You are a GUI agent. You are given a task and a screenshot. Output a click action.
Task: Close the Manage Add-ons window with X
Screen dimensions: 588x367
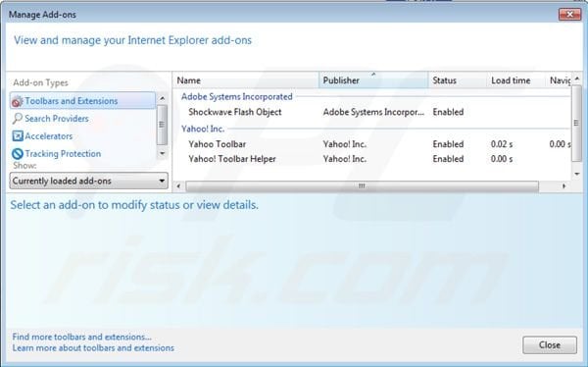[x=569, y=15]
